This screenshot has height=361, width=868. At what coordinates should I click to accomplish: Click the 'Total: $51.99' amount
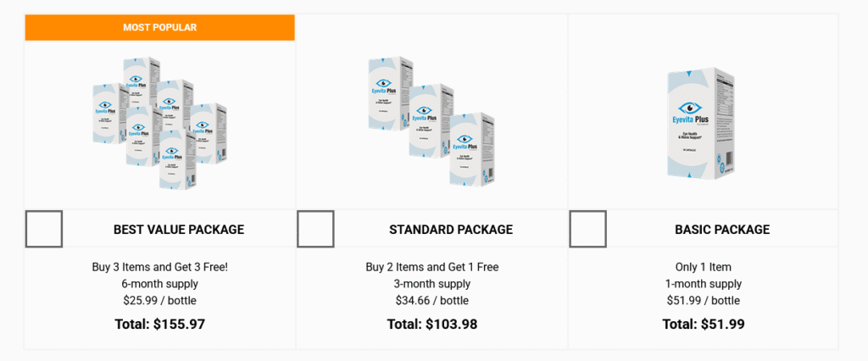click(x=704, y=324)
